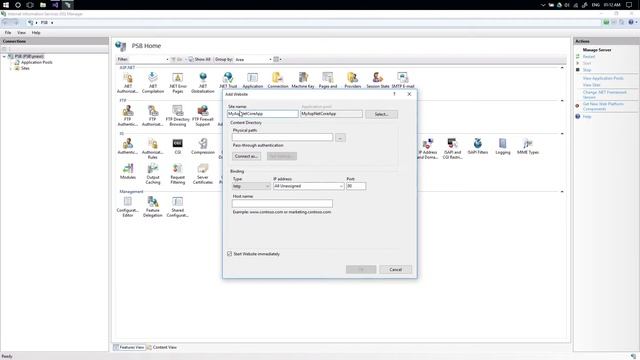Open the View menu
640x360 pixels.
click(x=21, y=33)
